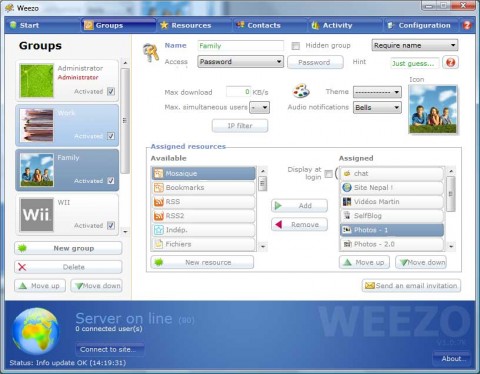Image resolution: width=480 pixels, height=374 pixels.
Task: Open the Require name dropdown
Action: click(415, 45)
